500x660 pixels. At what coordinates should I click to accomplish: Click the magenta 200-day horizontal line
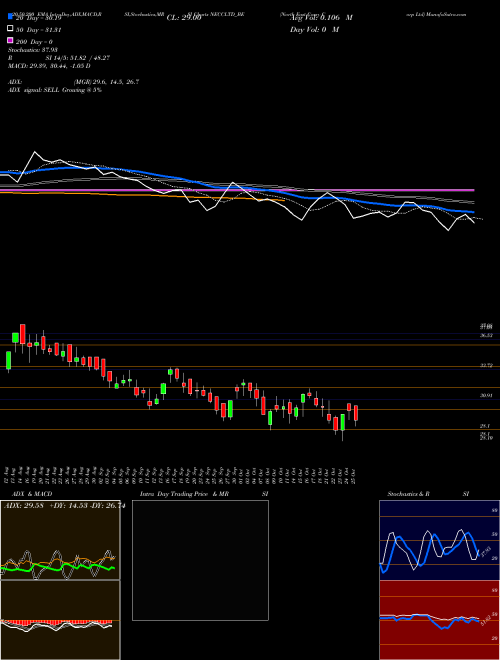(237, 190)
